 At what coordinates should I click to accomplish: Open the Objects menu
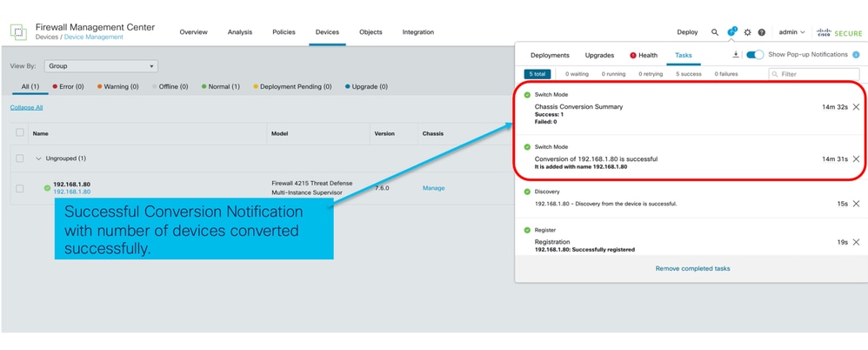point(371,32)
